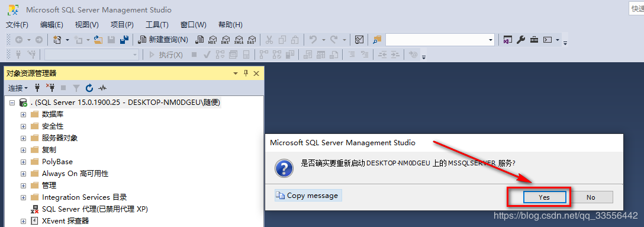Open a new XMLA query
The height and width of the screenshot is (227, 644).
pos(238,40)
